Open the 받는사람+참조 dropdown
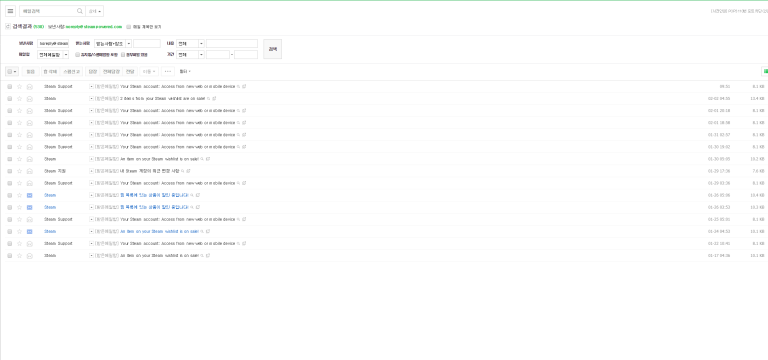This screenshot has width=768, height=360. pyautogui.click(x=113, y=44)
